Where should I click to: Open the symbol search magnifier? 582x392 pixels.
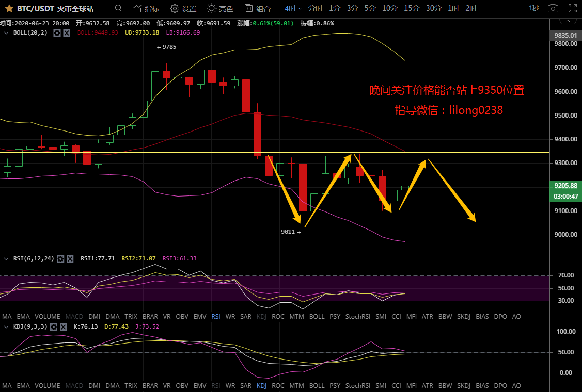(118, 8)
